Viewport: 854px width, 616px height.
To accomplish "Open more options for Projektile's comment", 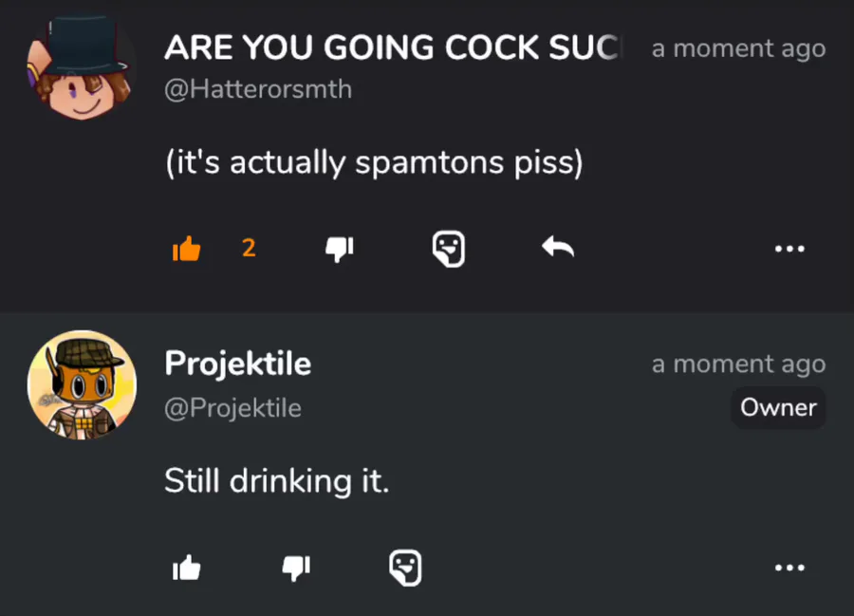I will (x=789, y=568).
